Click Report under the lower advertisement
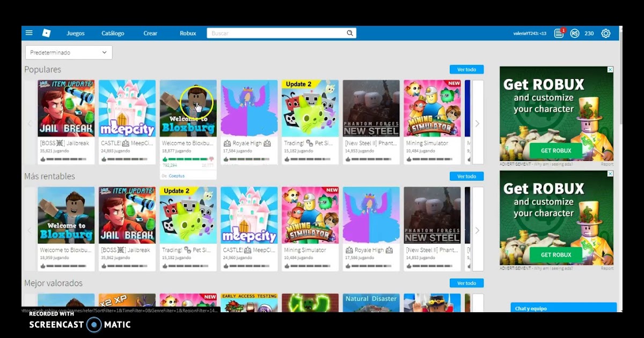Image resolution: width=644 pixels, height=338 pixels. point(607,268)
